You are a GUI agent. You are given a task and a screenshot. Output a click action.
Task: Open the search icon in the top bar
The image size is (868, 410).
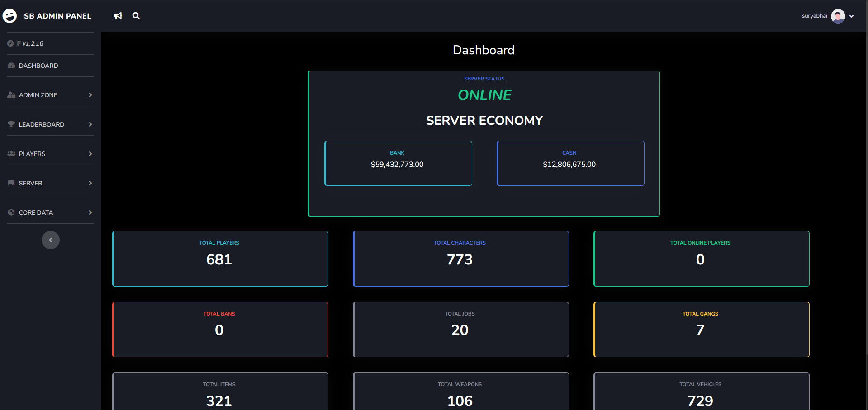[136, 16]
